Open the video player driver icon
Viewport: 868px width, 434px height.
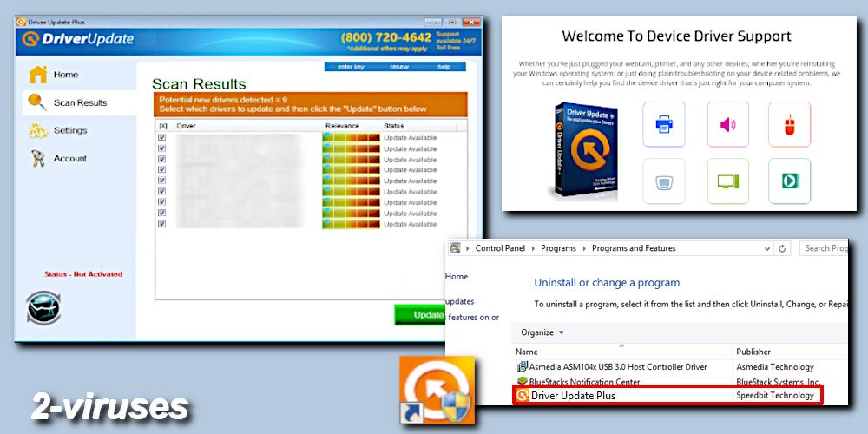pyautogui.click(x=789, y=181)
